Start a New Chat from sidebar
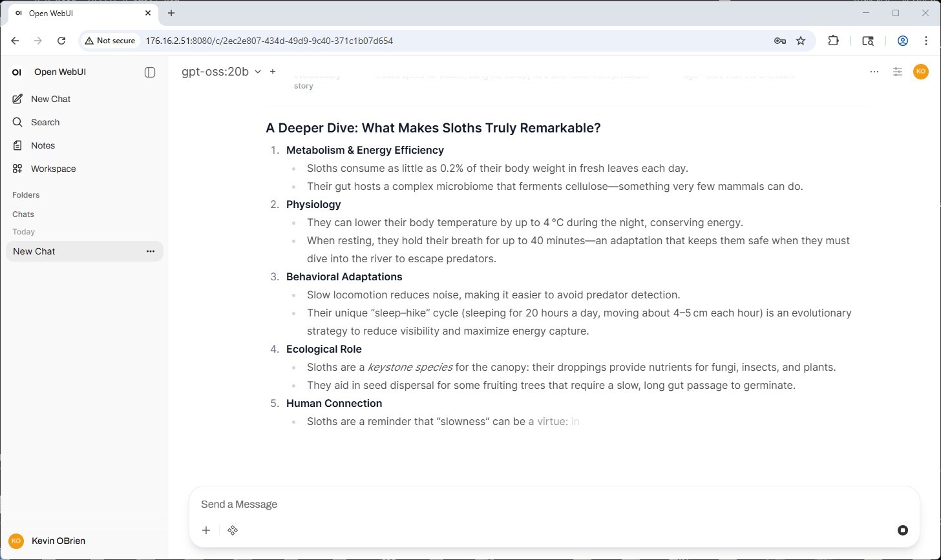This screenshot has width=941, height=560. click(x=50, y=99)
